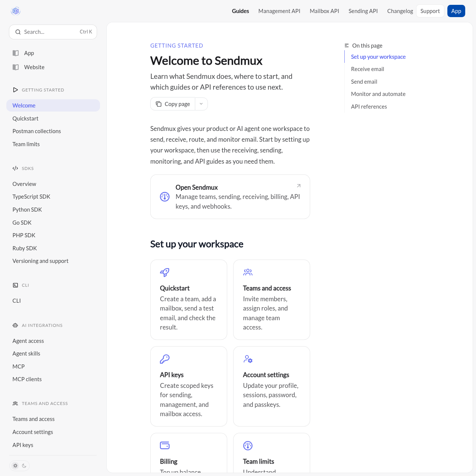Screen dimensions: 476x476
Task: Jump to API references section
Action: tap(369, 107)
